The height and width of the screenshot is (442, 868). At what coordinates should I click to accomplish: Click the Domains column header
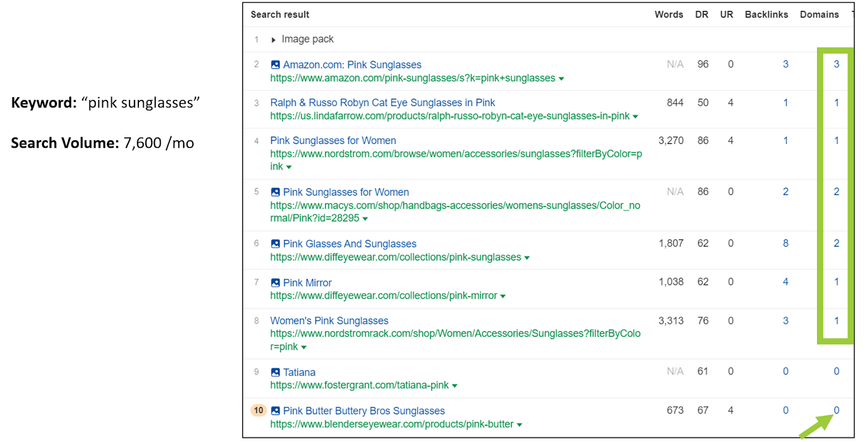[x=819, y=15]
